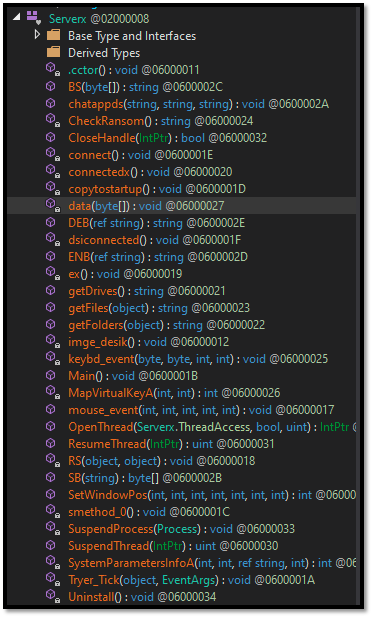Click the method icon beside CheckRansom()
Screen dimensions: 373x618
coord(52,120)
